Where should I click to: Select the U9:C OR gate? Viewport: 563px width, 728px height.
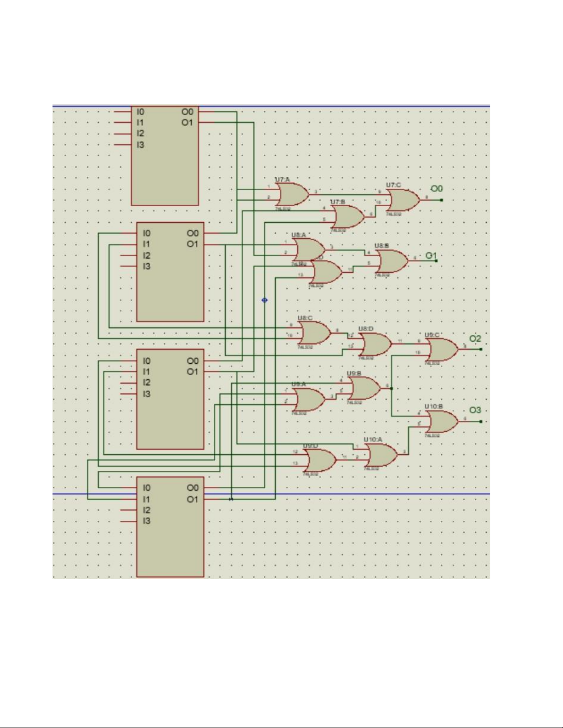(x=442, y=350)
